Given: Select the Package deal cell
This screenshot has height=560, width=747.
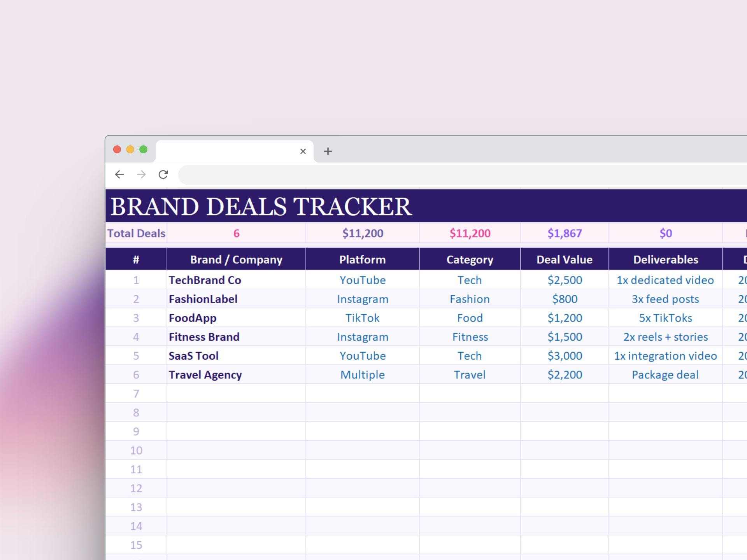Looking at the screenshot, I should [x=666, y=374].
